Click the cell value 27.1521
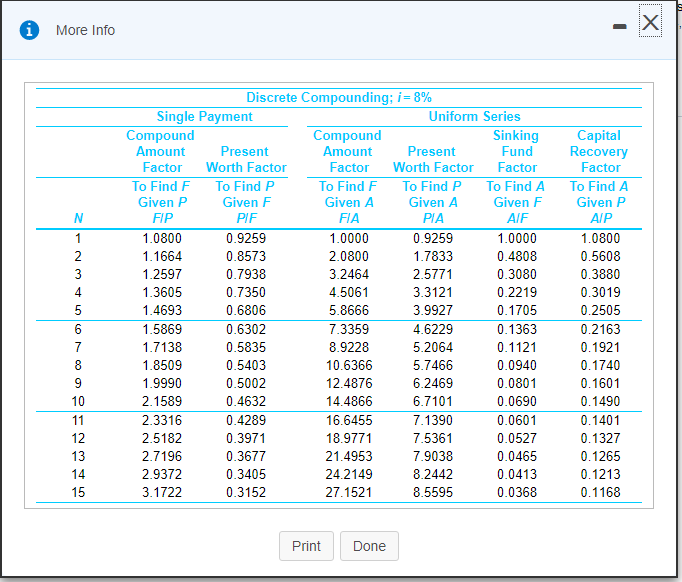 (349, 492)
